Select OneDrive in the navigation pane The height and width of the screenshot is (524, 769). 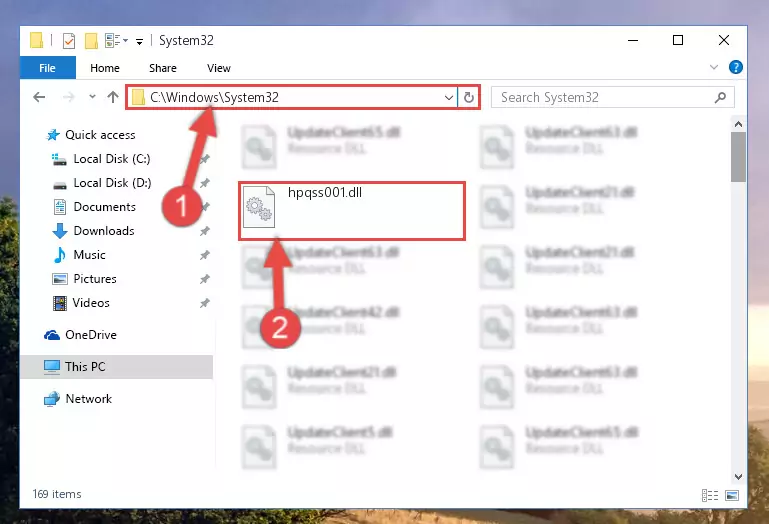(91, 335)
